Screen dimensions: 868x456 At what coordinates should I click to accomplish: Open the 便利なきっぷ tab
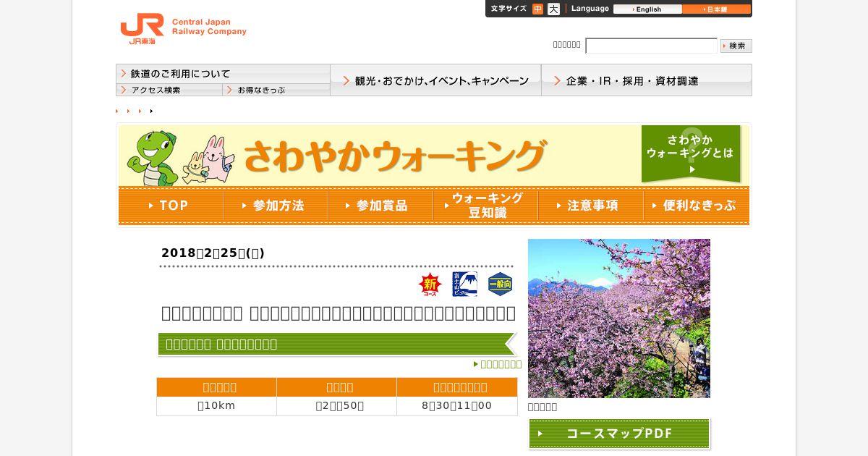(696, 206)
